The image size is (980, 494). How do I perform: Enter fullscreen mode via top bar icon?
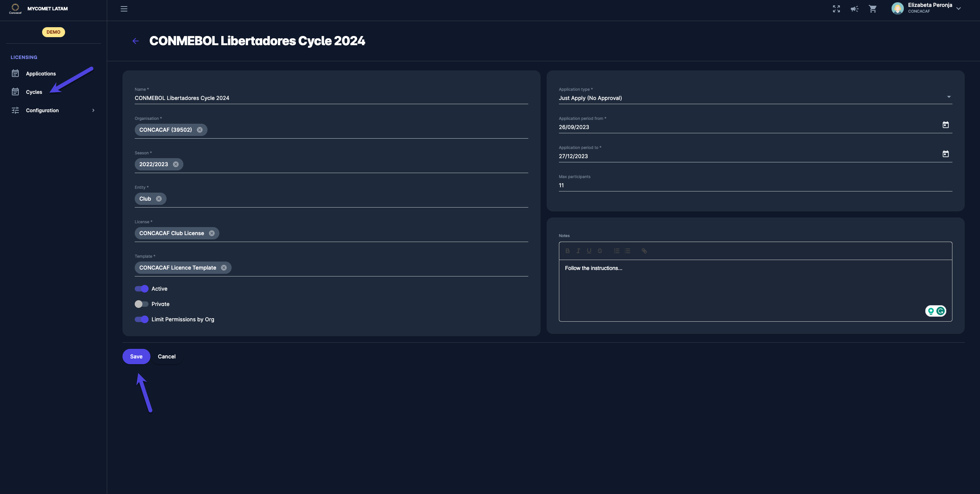[836, 9]
